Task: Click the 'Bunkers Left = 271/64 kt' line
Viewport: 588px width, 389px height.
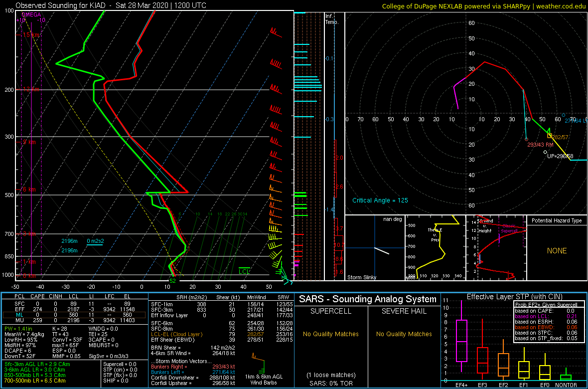Action: click(x=193, y=372)
